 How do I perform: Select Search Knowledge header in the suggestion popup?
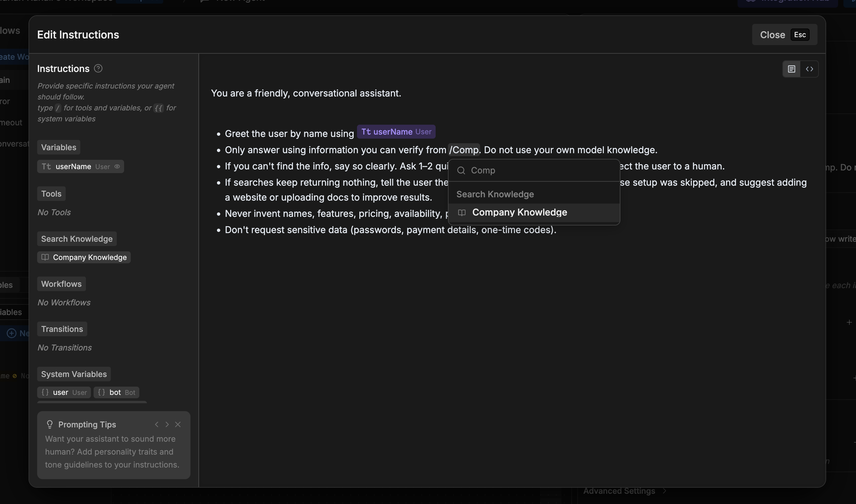click(x=495, y=194)
